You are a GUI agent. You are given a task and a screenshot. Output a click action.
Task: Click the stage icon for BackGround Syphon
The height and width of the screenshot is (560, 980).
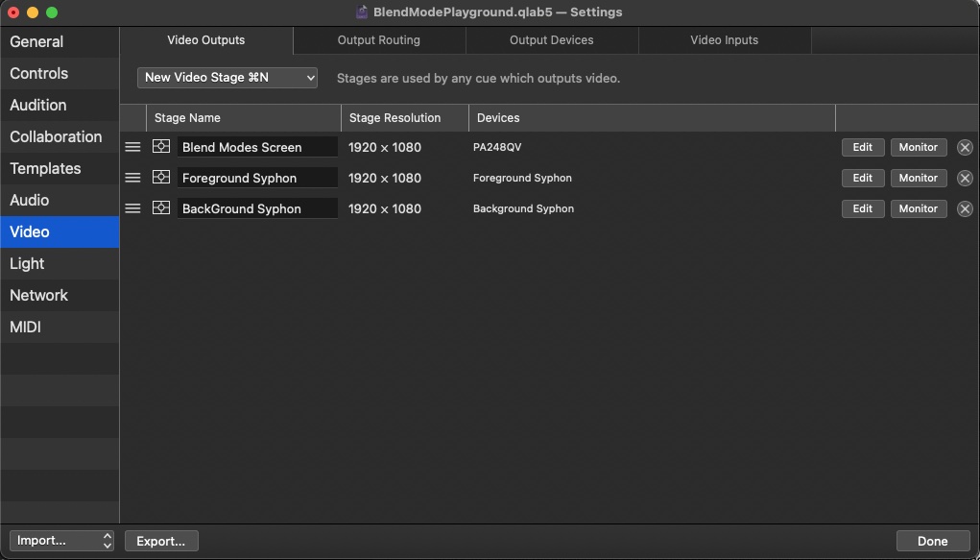(x=161, y=208)
